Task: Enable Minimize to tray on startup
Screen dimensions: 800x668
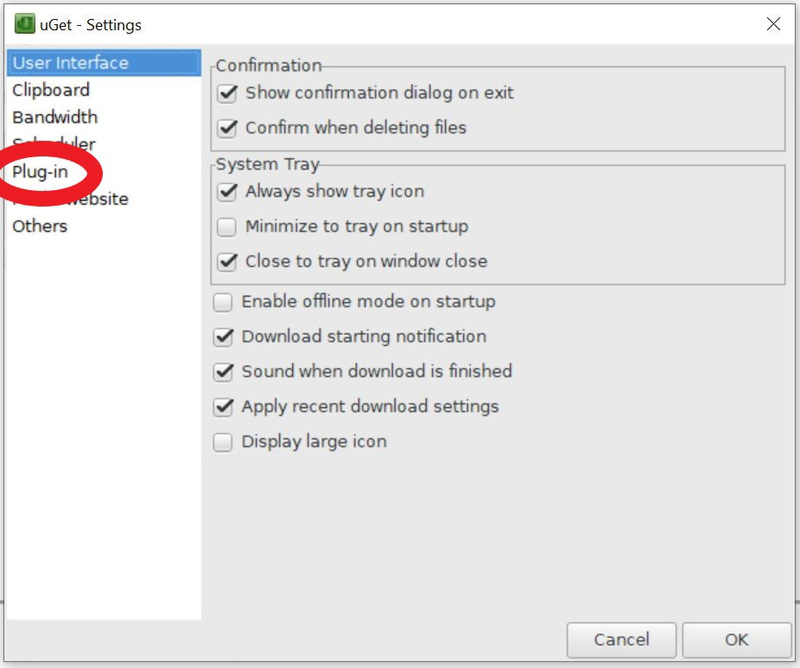Action: [x=227, y=227]
